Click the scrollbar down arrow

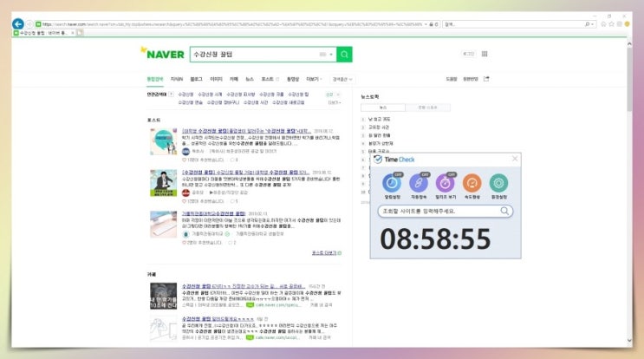(629, 341)
